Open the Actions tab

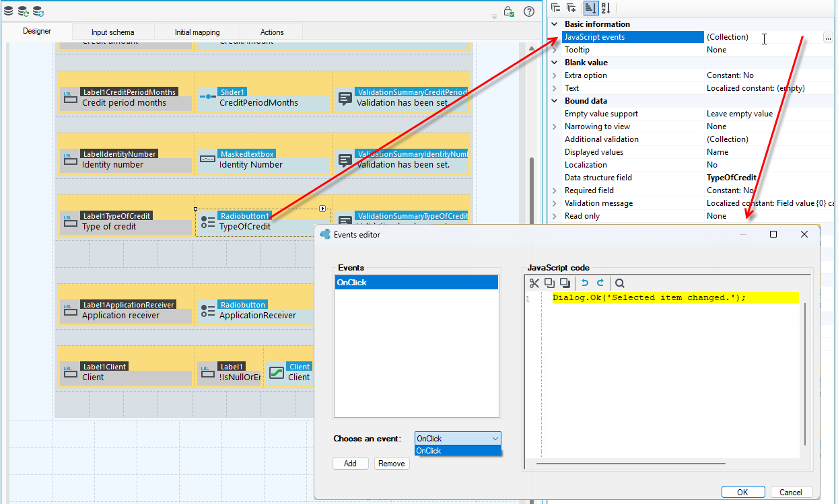pos(272,32)
